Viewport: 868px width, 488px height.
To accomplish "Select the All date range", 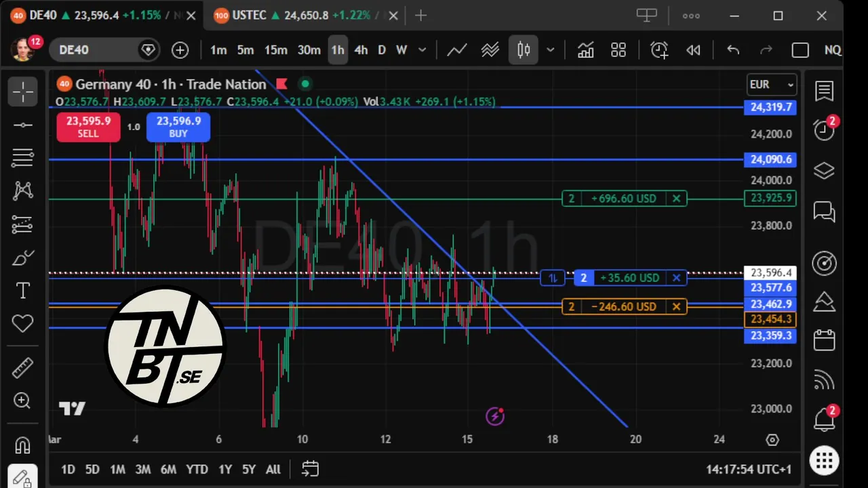I will (273, 469).
